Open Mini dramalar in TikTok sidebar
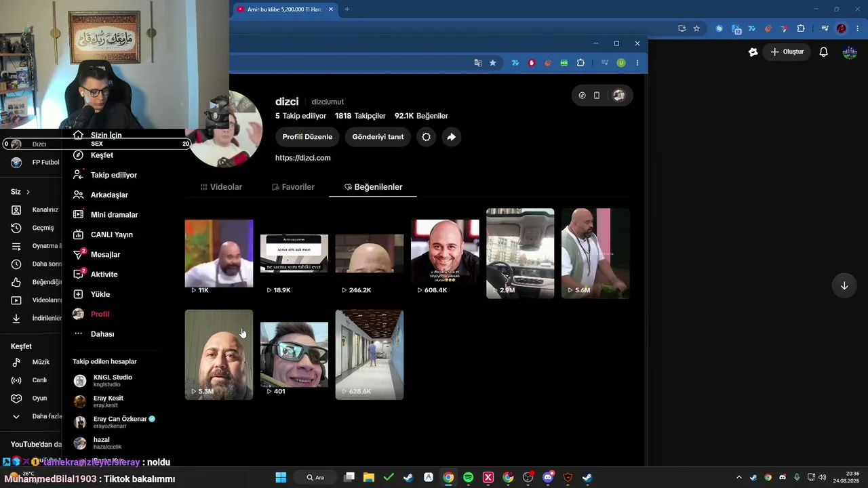This screenshot has width=868, height=488. pos(105,215)
